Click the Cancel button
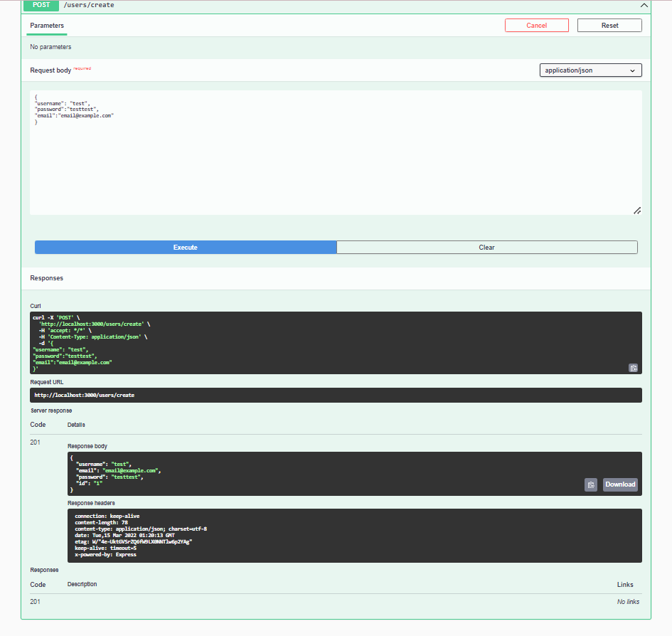The image size is (672, 636). tap(537, 26)
